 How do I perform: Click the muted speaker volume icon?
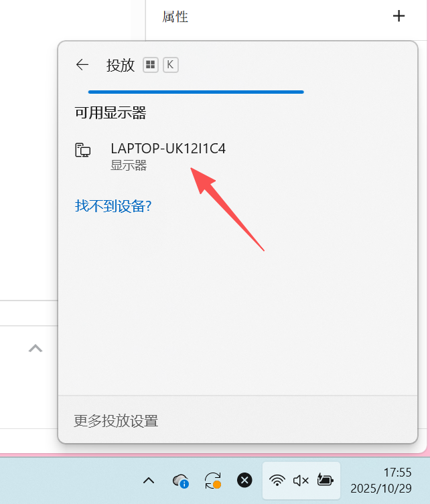pyautogui.click(x=301, y=481)
